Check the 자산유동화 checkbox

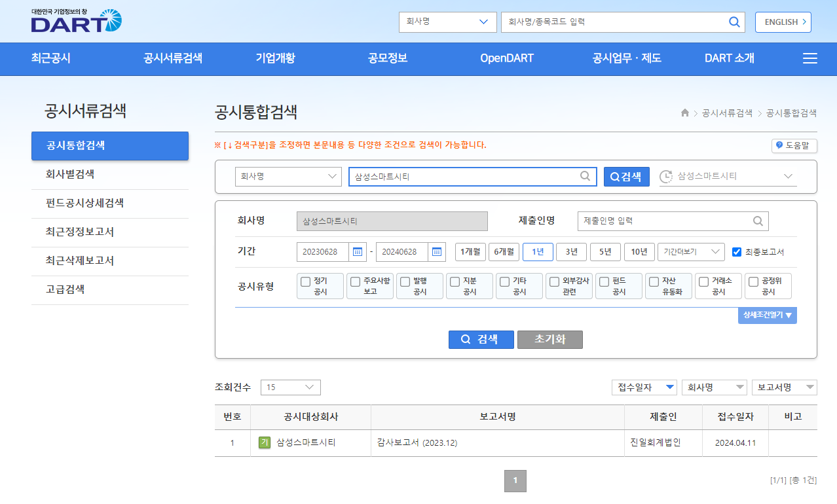pyautogui.click(x=654, y=282)
